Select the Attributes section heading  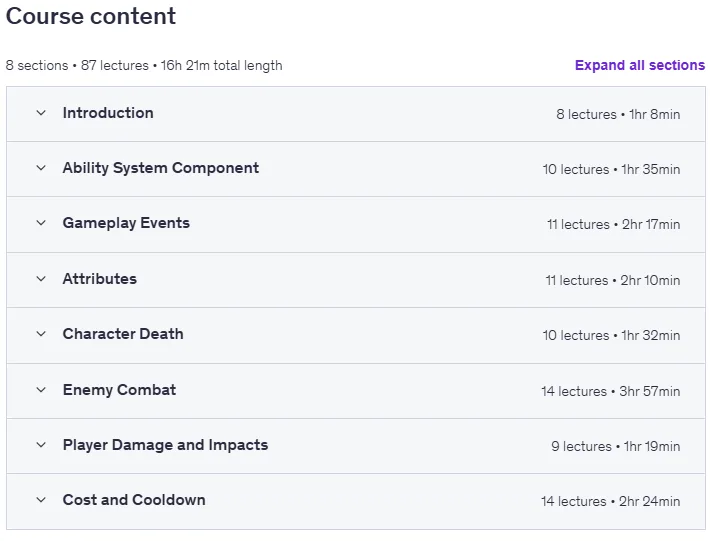coord(100,279)
